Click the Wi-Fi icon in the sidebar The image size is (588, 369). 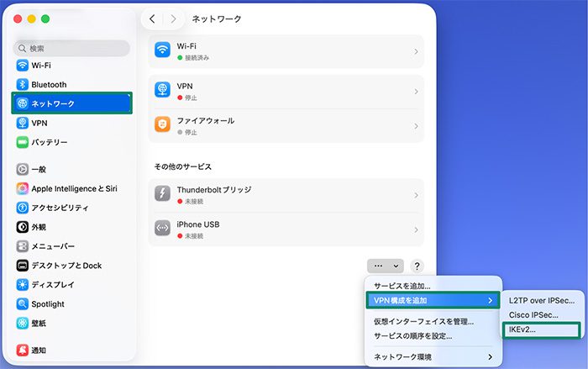(x=23, y=66)
